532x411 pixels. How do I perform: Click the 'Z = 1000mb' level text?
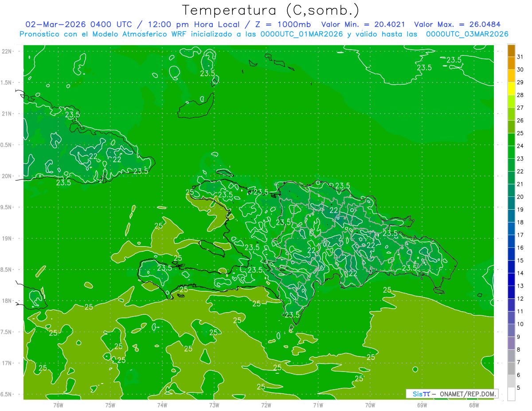(x=281, y=24)
